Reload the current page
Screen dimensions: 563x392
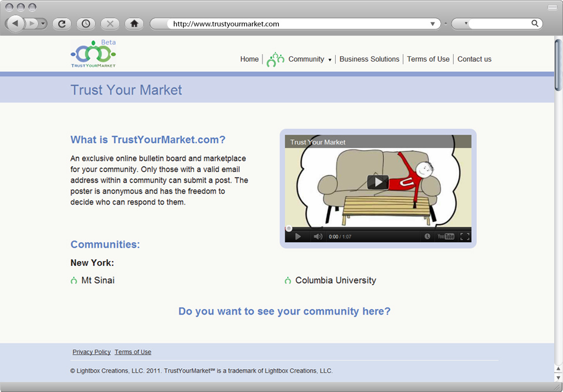[62, 23]
